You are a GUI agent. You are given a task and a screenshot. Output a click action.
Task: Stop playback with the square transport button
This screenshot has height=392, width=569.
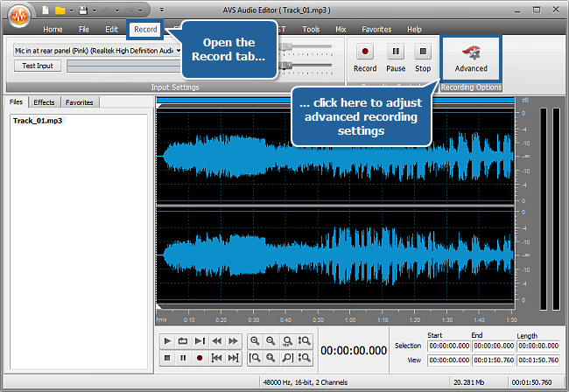pos(167,358)
